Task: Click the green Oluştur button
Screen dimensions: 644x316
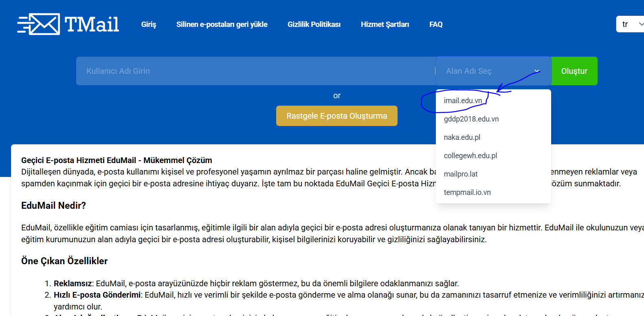Action: [574, 71]
